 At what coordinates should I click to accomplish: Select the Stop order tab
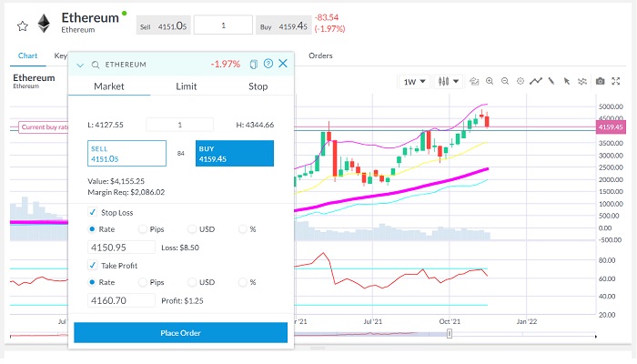(x=258, y=86)
